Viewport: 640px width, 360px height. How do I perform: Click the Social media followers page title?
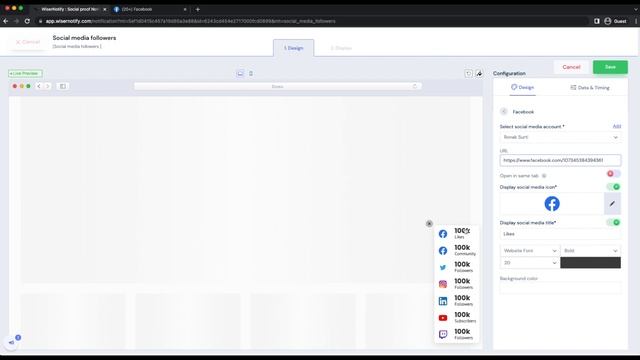coord(84,38)
